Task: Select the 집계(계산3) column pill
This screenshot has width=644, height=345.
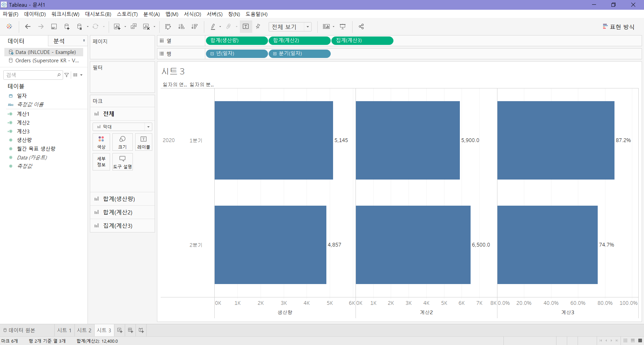Action: (362, 41)
